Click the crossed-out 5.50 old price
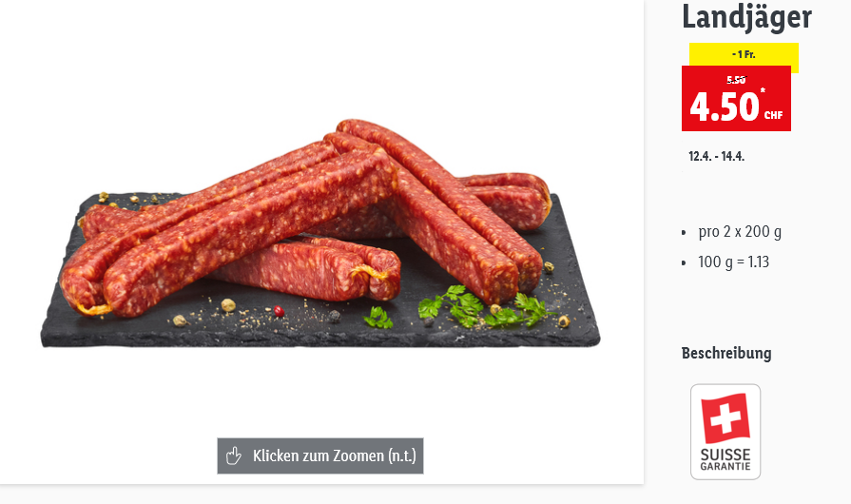The height and width of the screenshot is (504, 851). 736,80
